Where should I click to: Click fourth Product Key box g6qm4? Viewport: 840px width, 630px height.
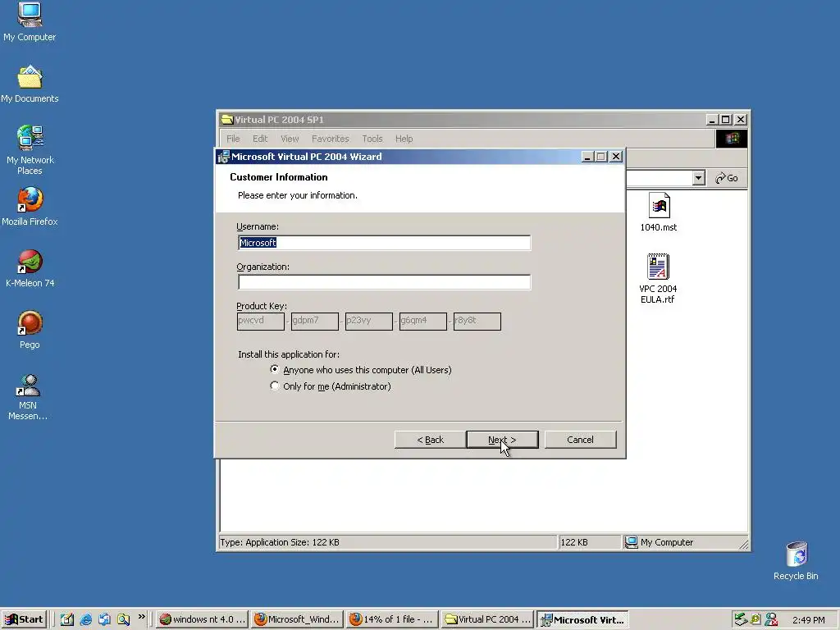click(422, 322)
